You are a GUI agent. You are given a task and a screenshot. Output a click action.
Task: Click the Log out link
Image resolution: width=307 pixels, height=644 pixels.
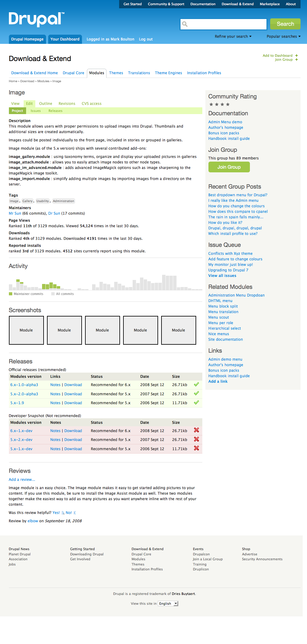[x=146, y=39]
